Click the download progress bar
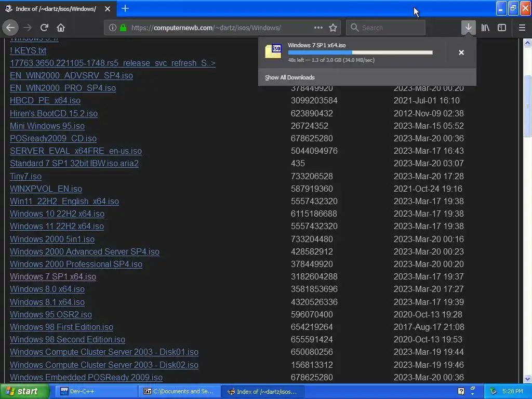 (361, 52)
